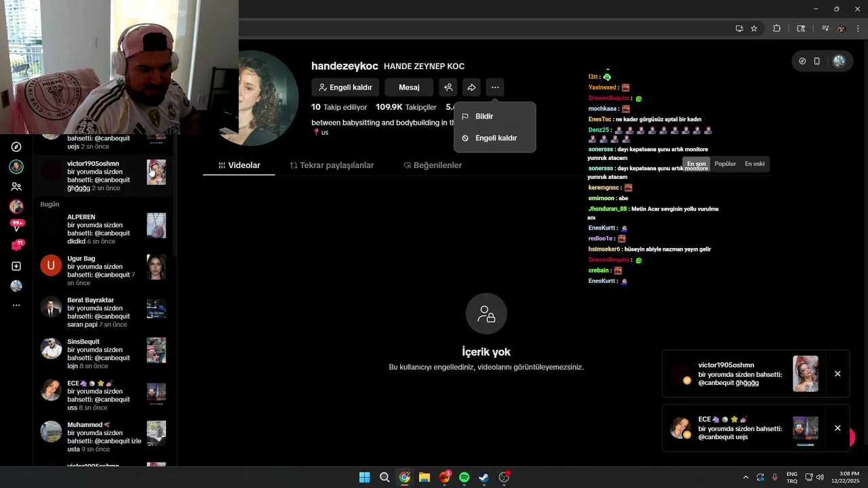This screenshot has height=488, width=868.
Task: Open the Following people icon in sidebar
Action: [x=16, y=186]
